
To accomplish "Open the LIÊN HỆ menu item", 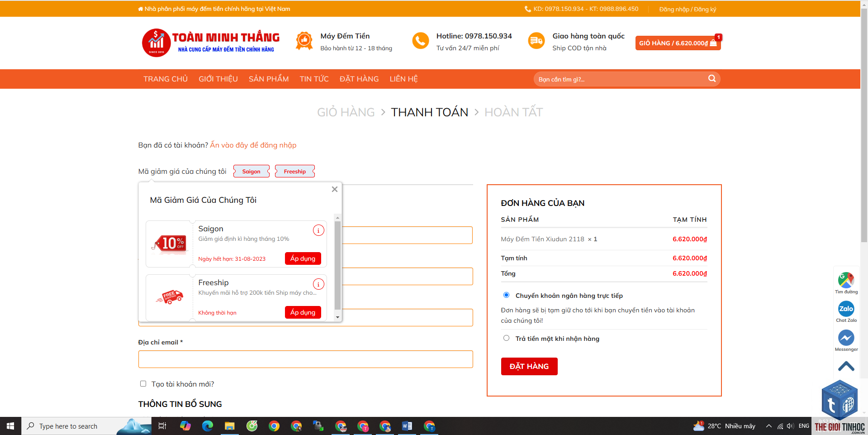I will [404, 79].
